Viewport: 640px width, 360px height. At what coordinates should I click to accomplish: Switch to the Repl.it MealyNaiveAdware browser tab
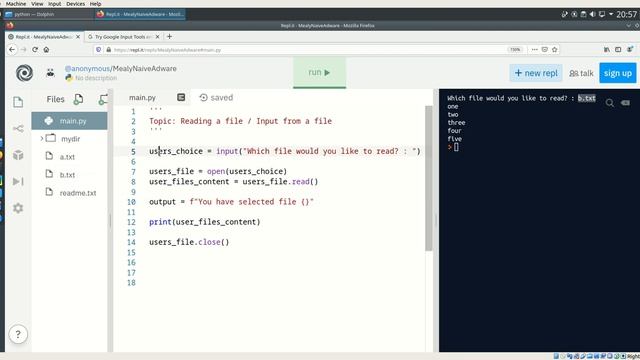44,37
